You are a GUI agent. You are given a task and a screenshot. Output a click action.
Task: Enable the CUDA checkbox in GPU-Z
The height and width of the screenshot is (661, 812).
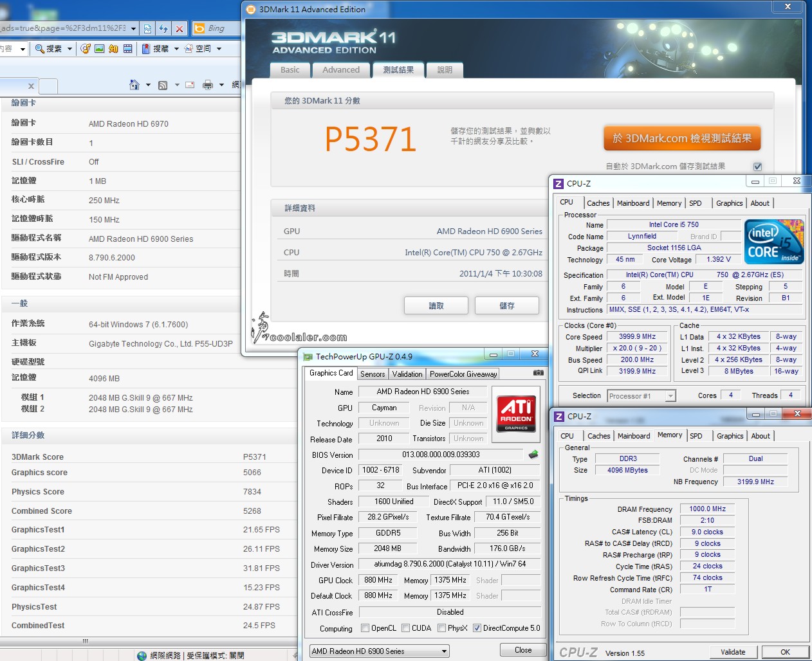coord(406,628)
